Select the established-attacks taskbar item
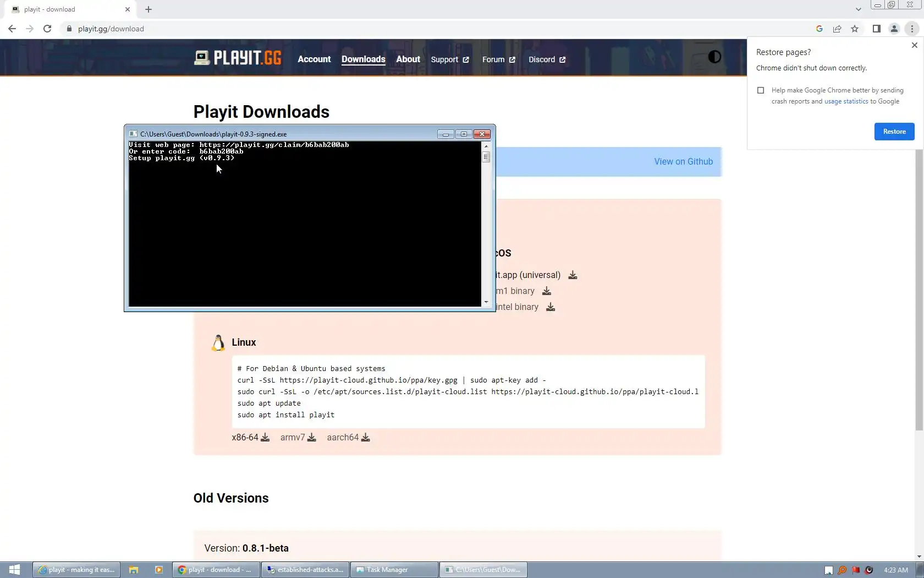The height and width of the screenshot is (578, 924). pos(305,570)
